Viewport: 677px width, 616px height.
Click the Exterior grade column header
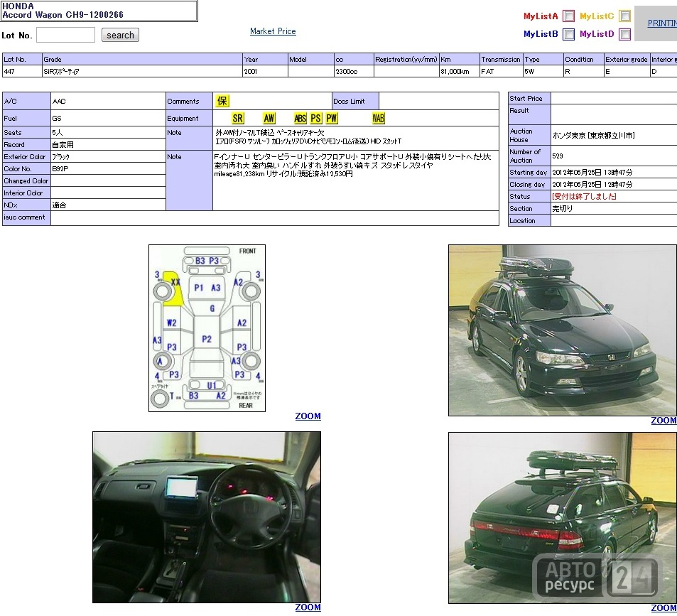pyautogui.click(x=627, y=59)
